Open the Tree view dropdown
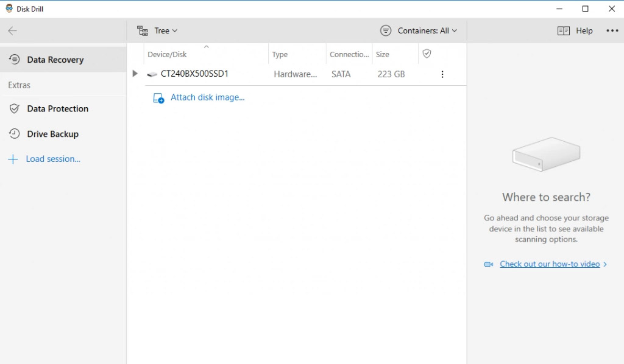This screenshot has height=364, width=624. 157,30
